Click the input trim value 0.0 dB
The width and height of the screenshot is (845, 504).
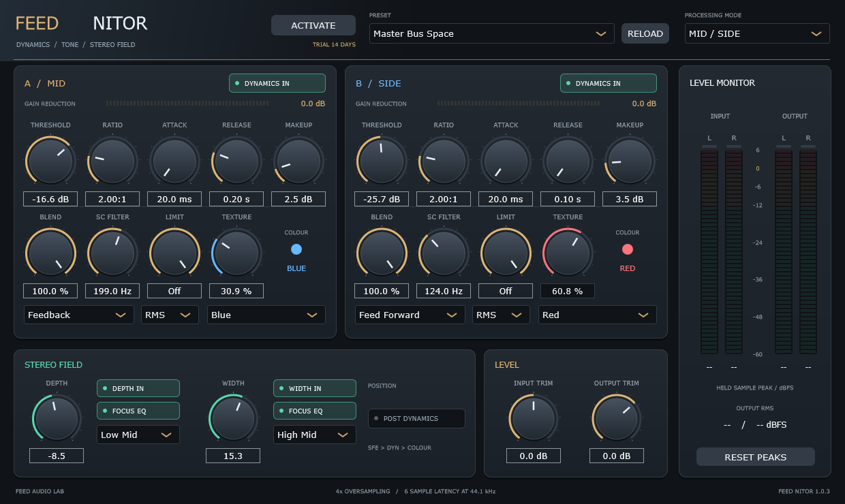click(533, 456)
